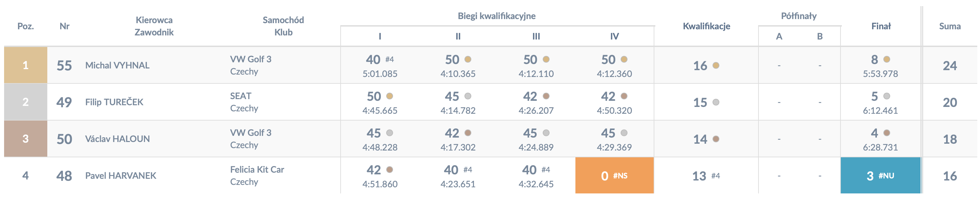Open Pavel HARVANEK's row

point(490,176)
